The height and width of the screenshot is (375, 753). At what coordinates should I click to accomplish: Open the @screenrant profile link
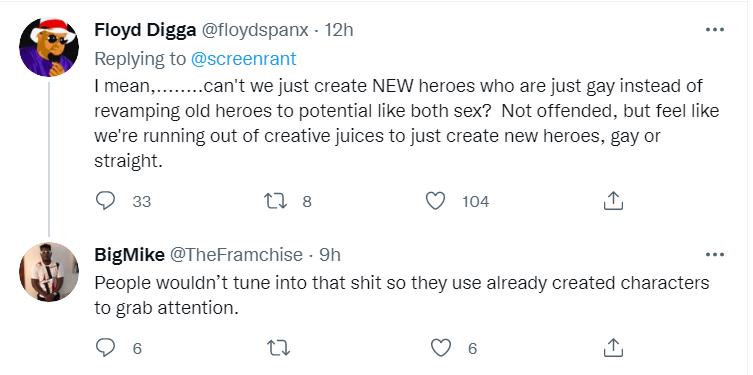(243, 59)
